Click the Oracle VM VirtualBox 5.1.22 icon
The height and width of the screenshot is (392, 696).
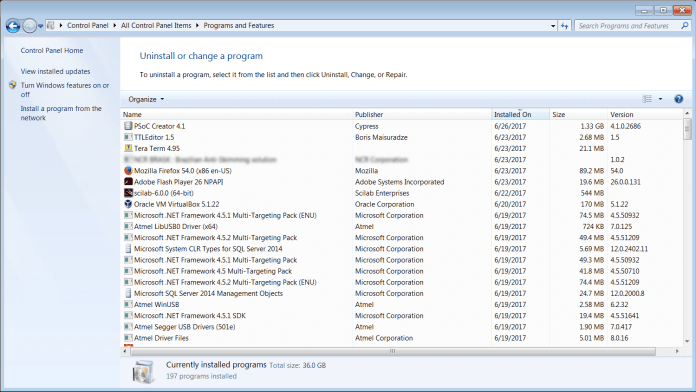[x=128, y=204]
